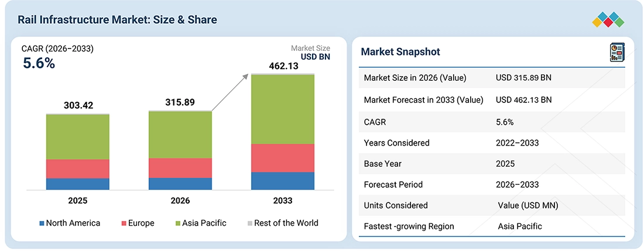Click the '2033' axis label
644x251 pixels.
[x=283, y=201]
